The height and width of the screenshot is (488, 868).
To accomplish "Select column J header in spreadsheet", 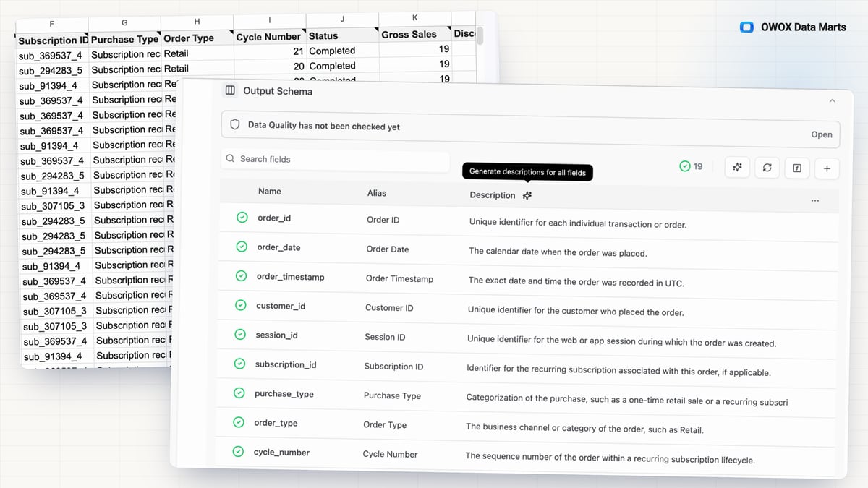I will pos(342,18).
